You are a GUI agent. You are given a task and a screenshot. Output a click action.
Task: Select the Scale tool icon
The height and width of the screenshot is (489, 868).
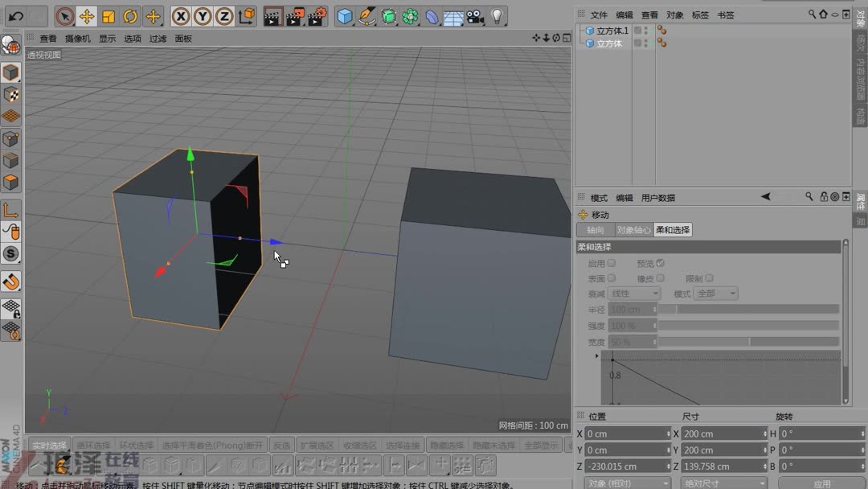pos(108,15)
